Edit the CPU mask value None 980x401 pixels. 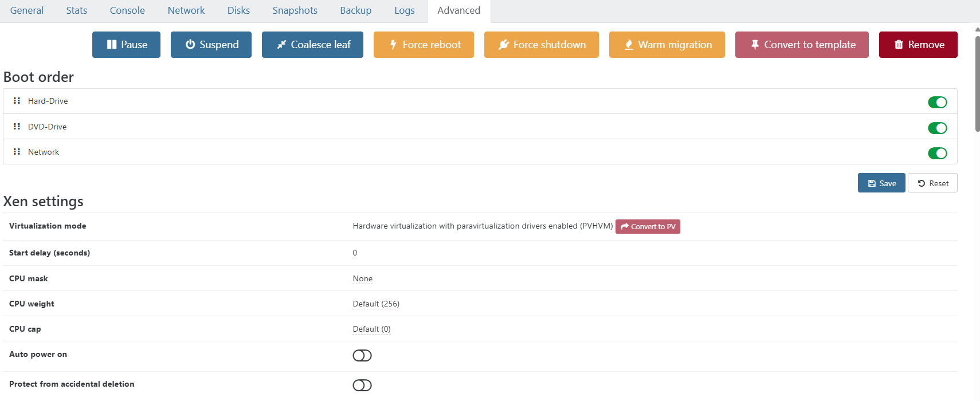pyautogui.click(x=363, y=279)
